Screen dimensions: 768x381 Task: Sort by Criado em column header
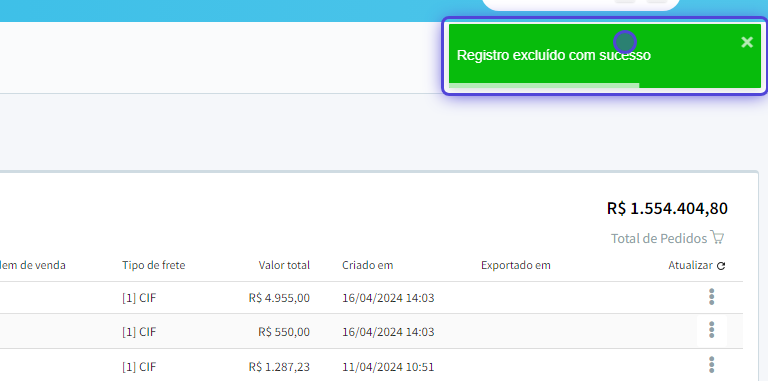[367, 265]
